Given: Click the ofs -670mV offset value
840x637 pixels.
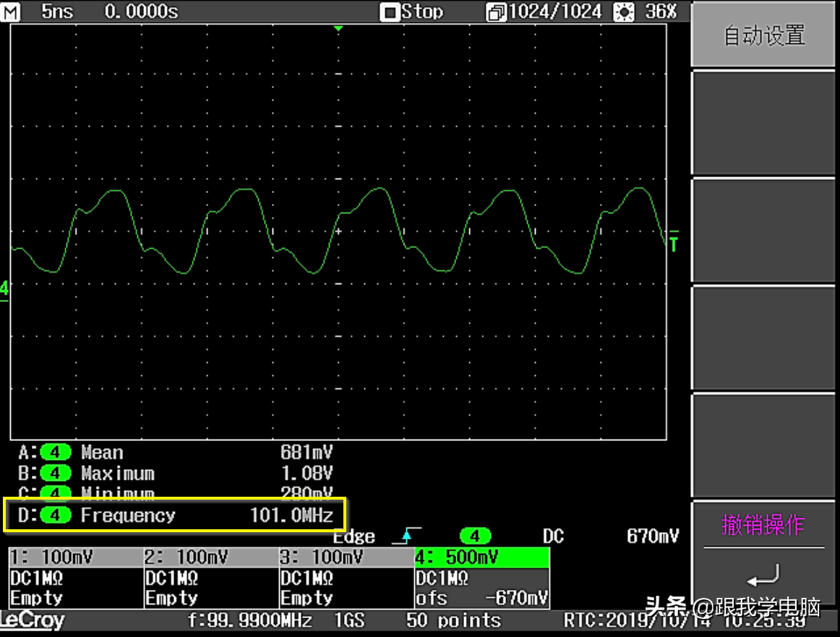Looking at the screenshot, I should point(482,598).
